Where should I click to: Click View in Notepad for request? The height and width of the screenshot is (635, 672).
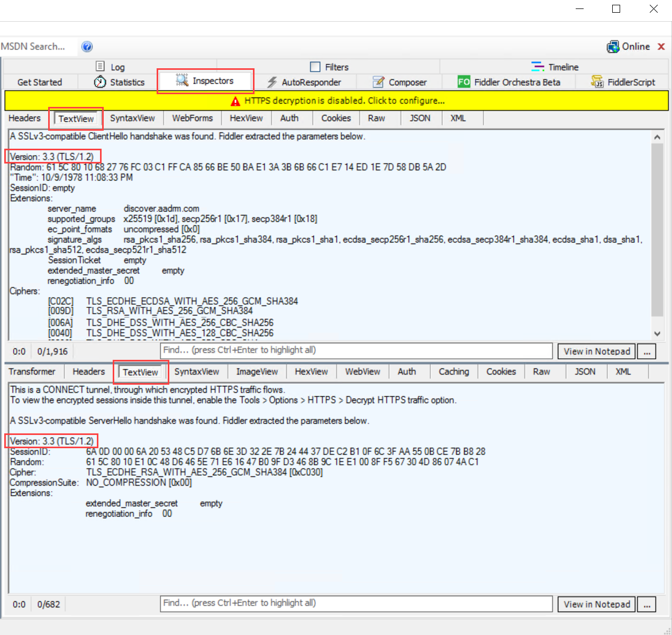[x=596, y=351]
